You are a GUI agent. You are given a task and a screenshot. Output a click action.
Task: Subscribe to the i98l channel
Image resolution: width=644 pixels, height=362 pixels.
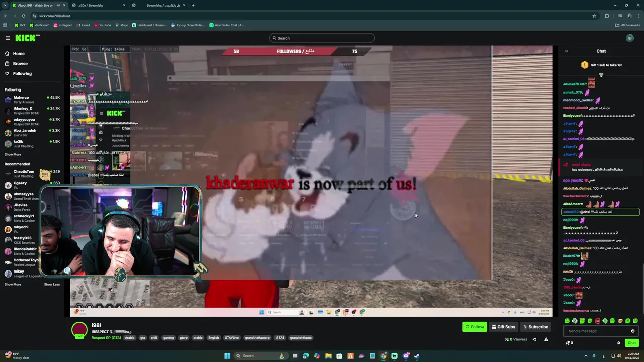coord(535,327)
